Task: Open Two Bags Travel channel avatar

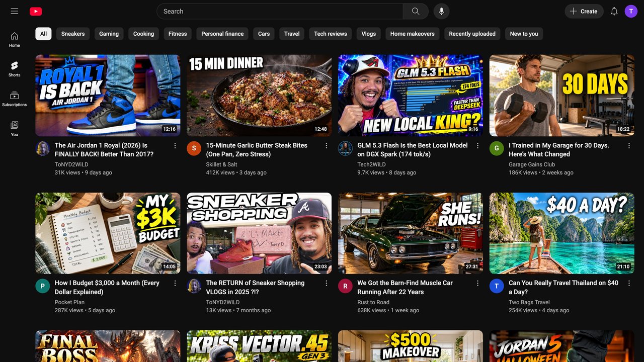Action: tap(497, 286)
